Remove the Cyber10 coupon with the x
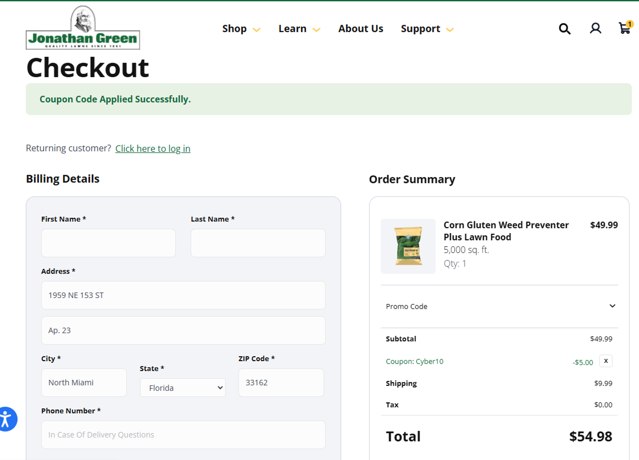 pyautogui.click(x=606, y=361)
